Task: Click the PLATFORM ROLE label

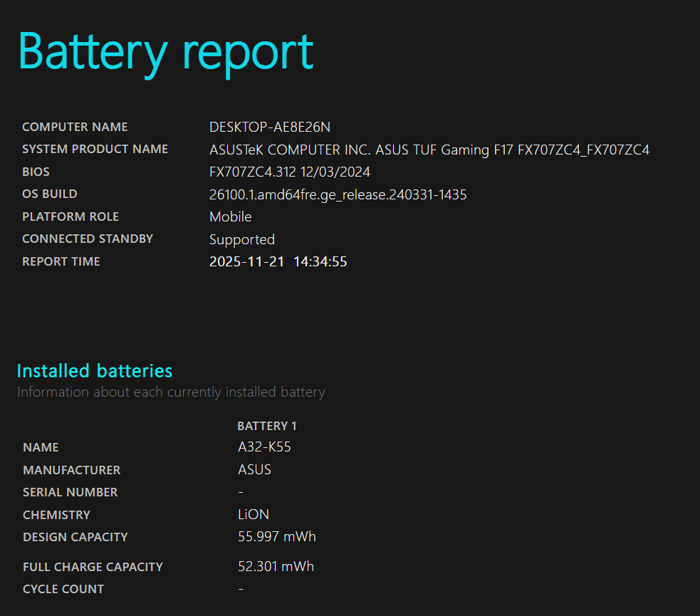Action: [70, 216]
